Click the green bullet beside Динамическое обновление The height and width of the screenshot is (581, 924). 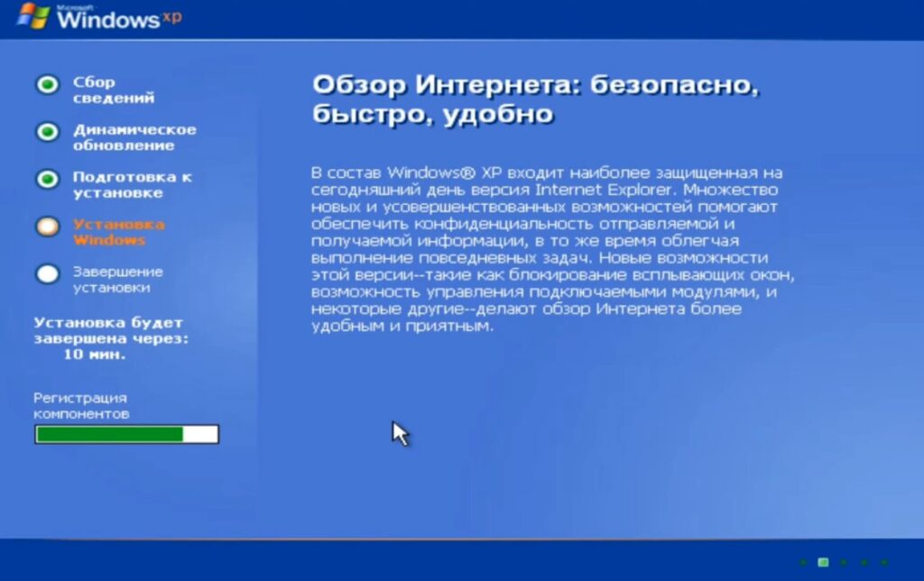(48, 132)
